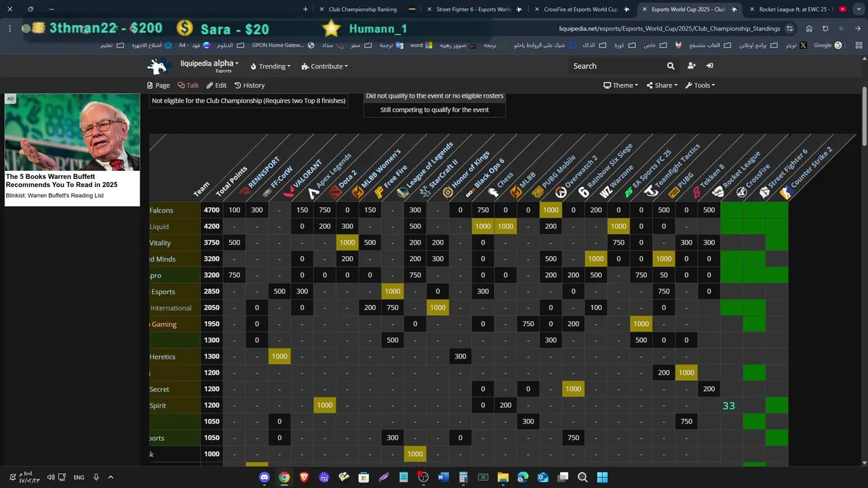Screen dimensions: 868x488
Task: Click the Edit page tab
Action: tap(217, 85)
